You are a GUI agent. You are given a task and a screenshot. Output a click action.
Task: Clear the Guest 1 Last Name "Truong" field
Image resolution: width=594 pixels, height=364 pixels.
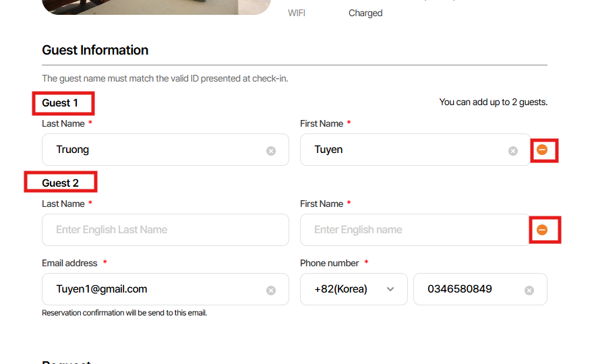[x=271, y=151]
